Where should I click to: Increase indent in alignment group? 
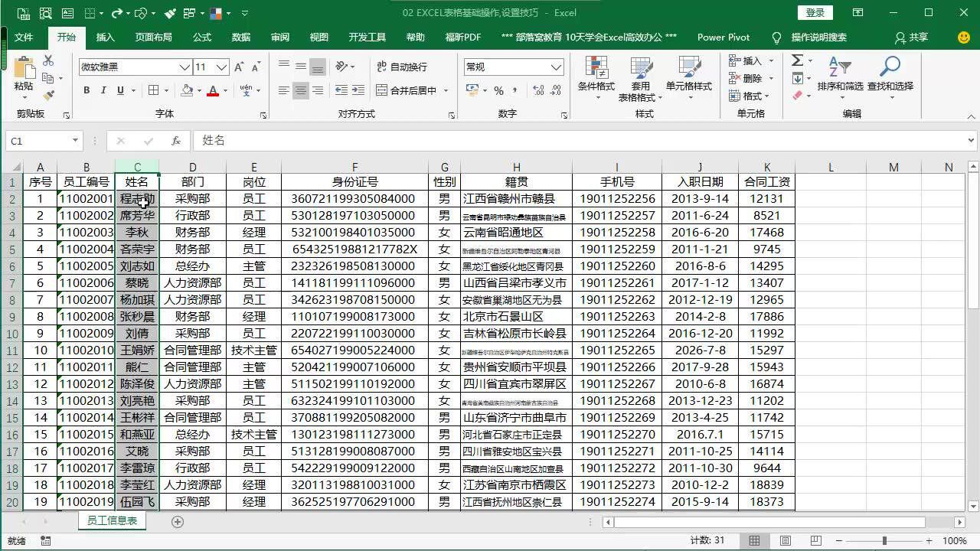click(x=358, y=90)
